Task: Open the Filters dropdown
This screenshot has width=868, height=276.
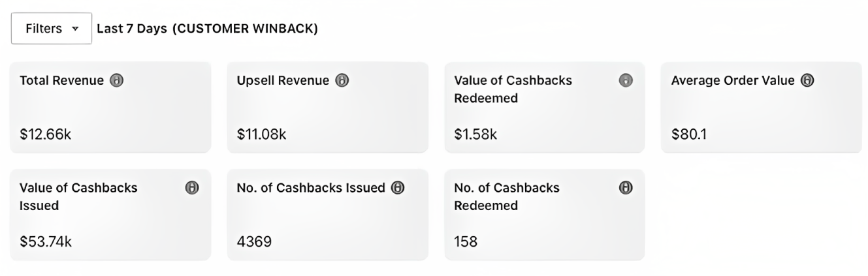Action: (x=51, y=29)
